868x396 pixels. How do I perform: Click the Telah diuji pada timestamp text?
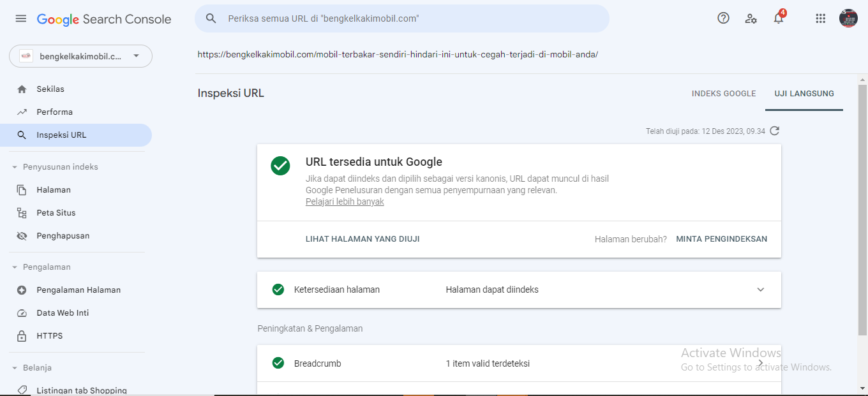pos(705,131)
